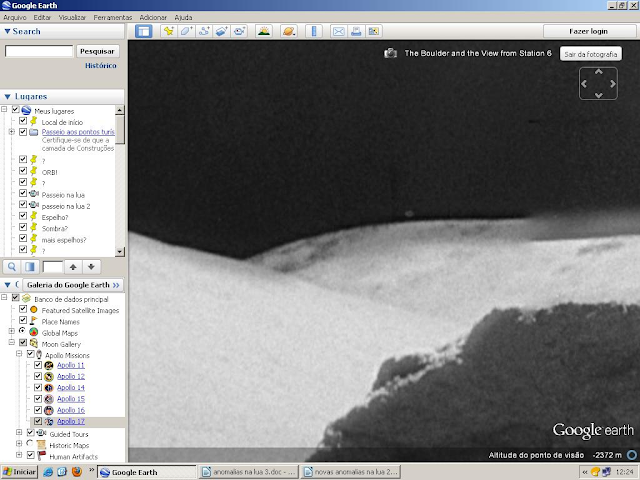640x480 pixels.
Task: Switch to anomalias na lua 3.doc taskbar window
Action: point(249,472)
